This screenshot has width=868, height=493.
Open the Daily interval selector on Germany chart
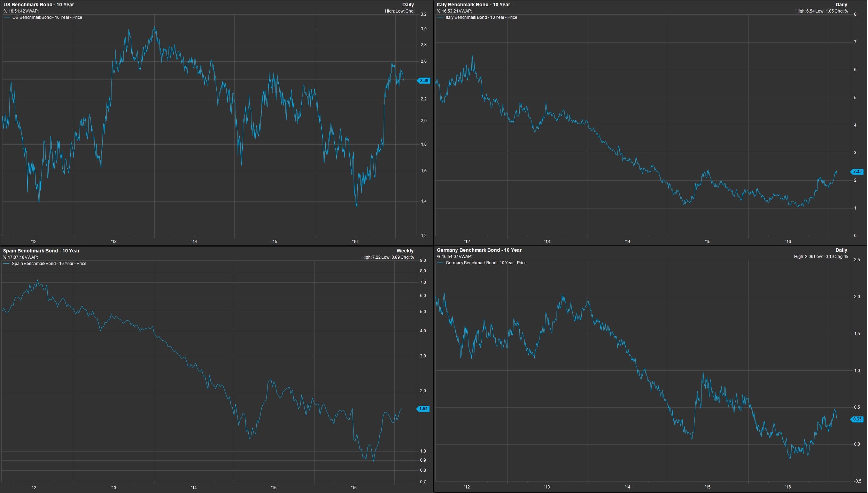(841, 250)
